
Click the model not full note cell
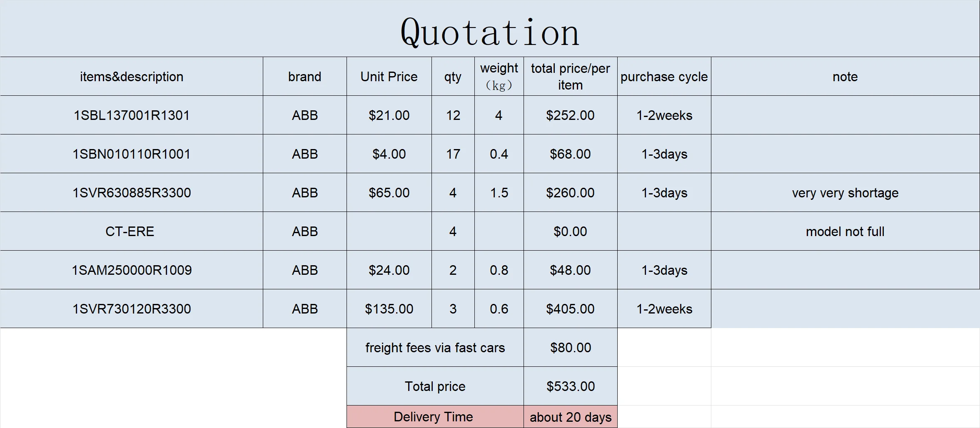[x=845, y=231]
